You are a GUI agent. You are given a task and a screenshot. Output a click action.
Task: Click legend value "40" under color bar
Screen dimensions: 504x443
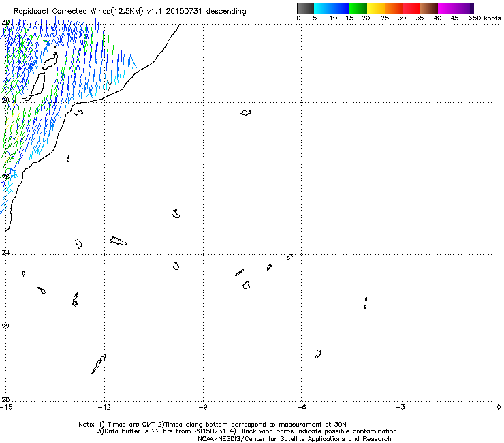coord(437,18)
